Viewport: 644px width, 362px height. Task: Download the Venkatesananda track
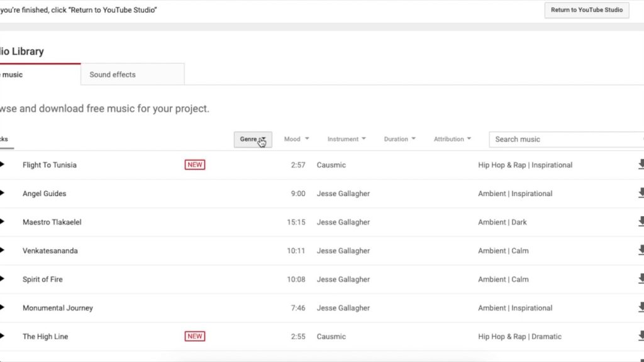tap(640, 250)
